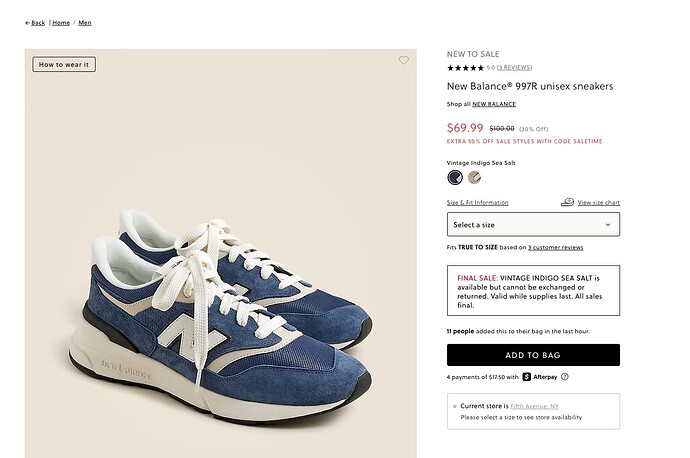Click the Afterpay logo

[x=540, y=377]
